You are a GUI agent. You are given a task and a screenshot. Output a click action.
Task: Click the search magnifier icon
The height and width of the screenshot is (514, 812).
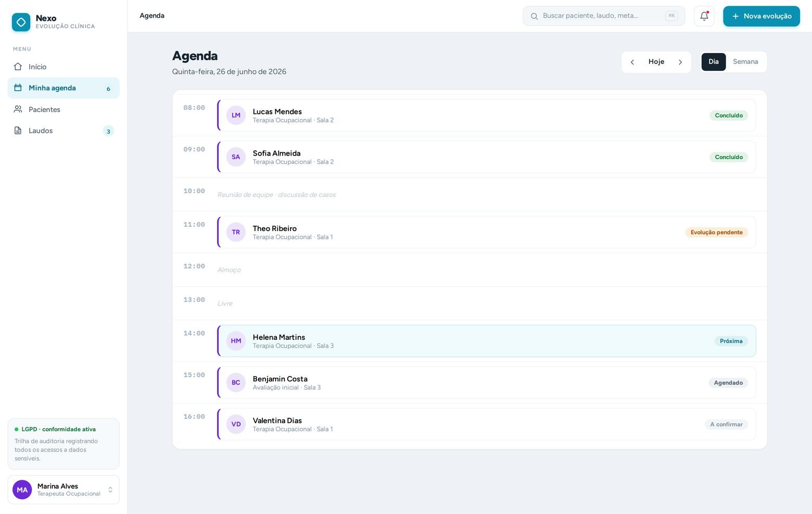tap(534, 16)
